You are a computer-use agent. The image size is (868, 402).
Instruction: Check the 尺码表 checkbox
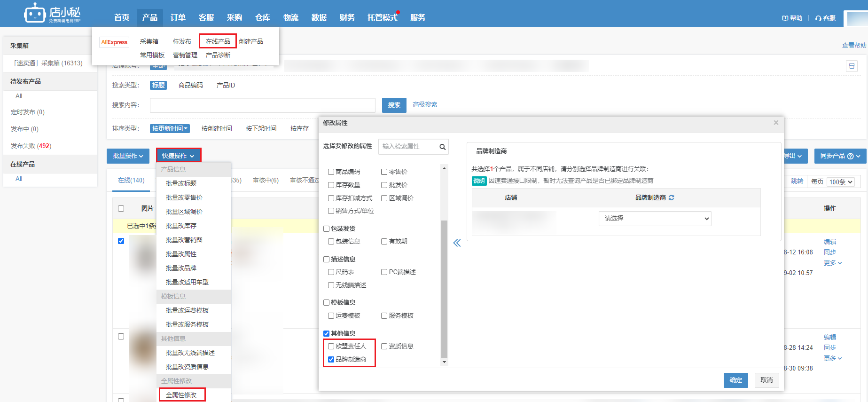[x=331, y=272]
